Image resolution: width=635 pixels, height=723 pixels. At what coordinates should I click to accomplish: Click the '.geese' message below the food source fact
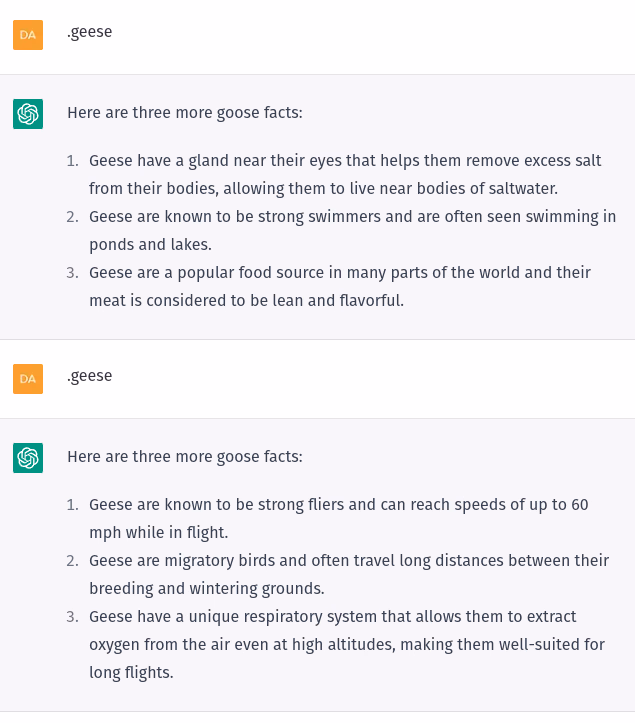click(x=89, y=376)
